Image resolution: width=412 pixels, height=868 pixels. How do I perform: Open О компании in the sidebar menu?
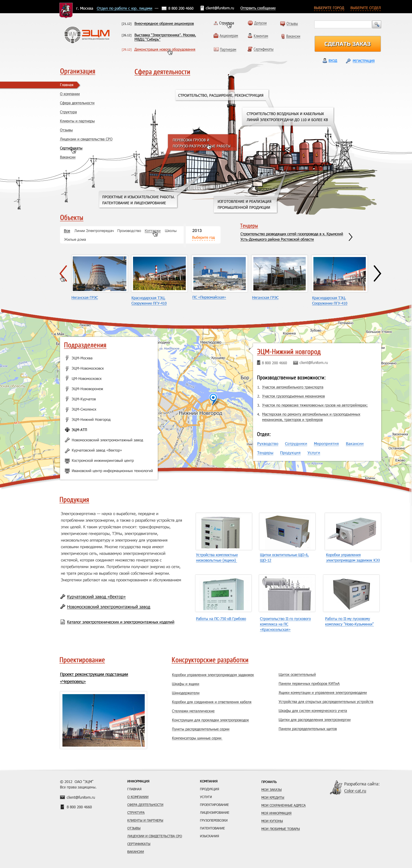tap(70, 94)
